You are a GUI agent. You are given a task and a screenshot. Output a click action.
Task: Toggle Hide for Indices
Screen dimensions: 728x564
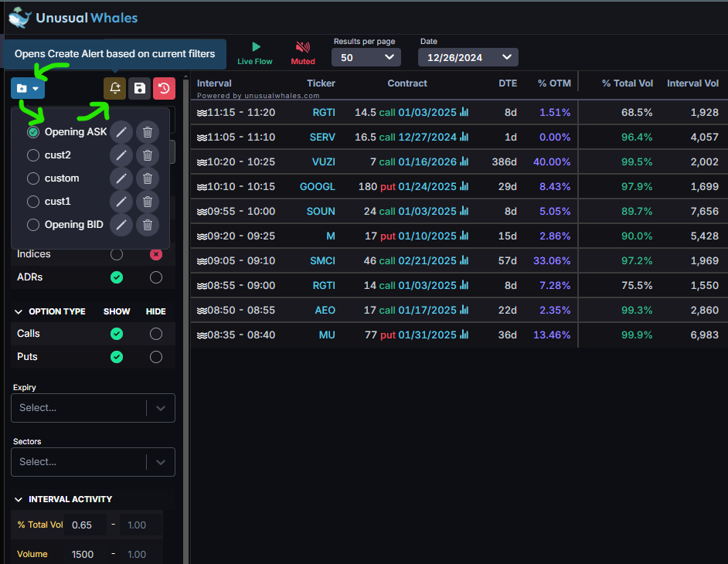tap(156, 254)
